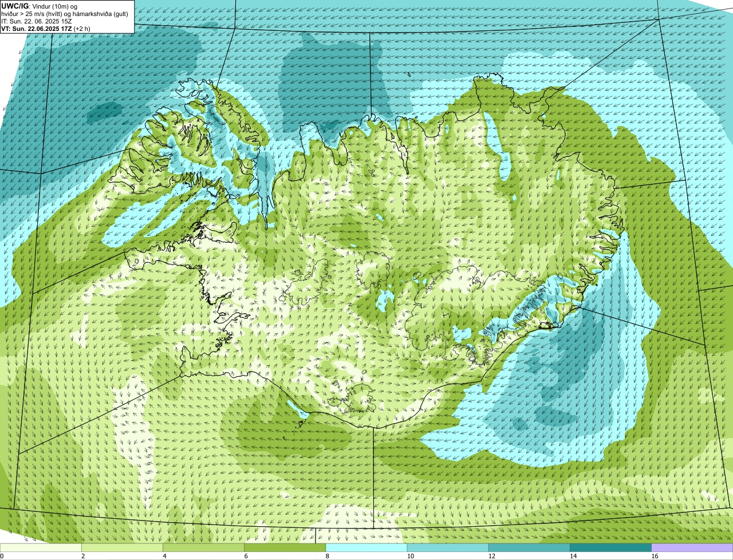Click the valid time "VT: Sun. 22.06.2025 17Z (+2 h)"
Screen dimensions: 733x560
tap(45, 28)
